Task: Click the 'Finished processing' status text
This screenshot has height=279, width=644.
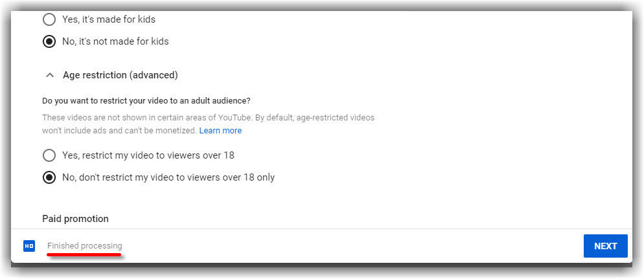Action: 85,246
